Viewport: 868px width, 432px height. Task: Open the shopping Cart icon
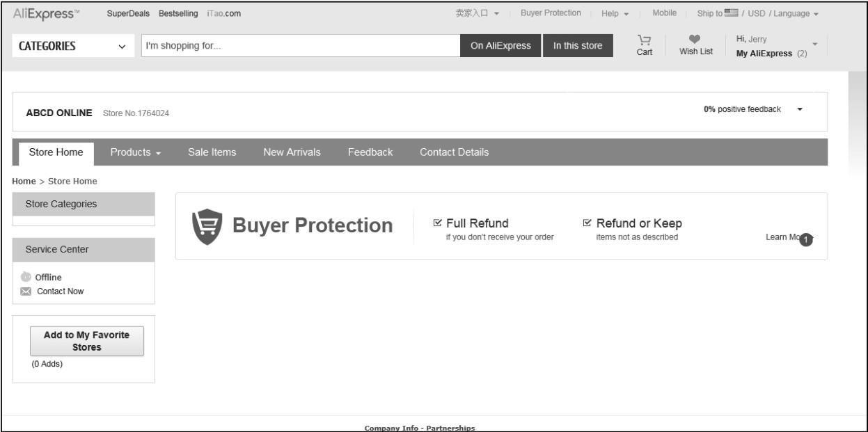coord(645,40)
